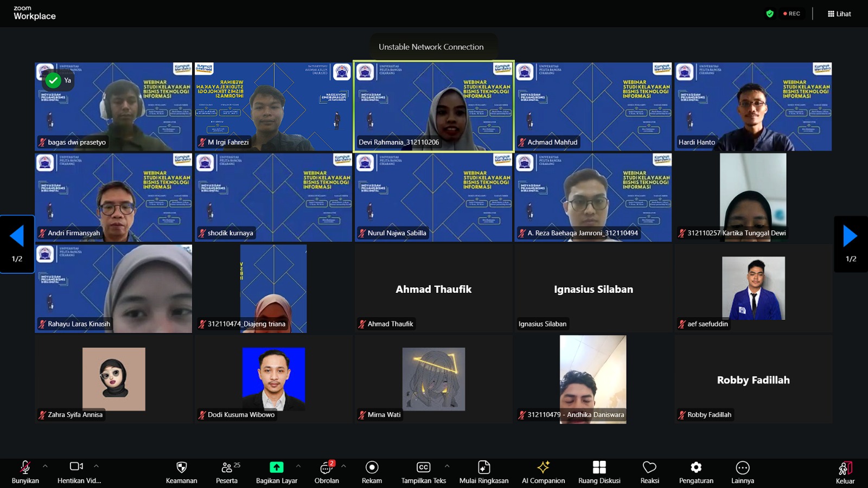Open the Obrolan chat with unread badge

coord(326,467)
